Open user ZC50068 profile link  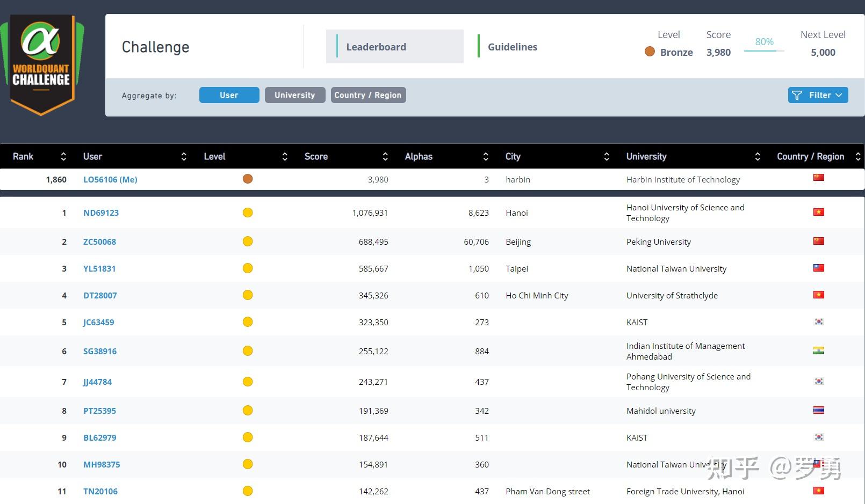[99, 242]
